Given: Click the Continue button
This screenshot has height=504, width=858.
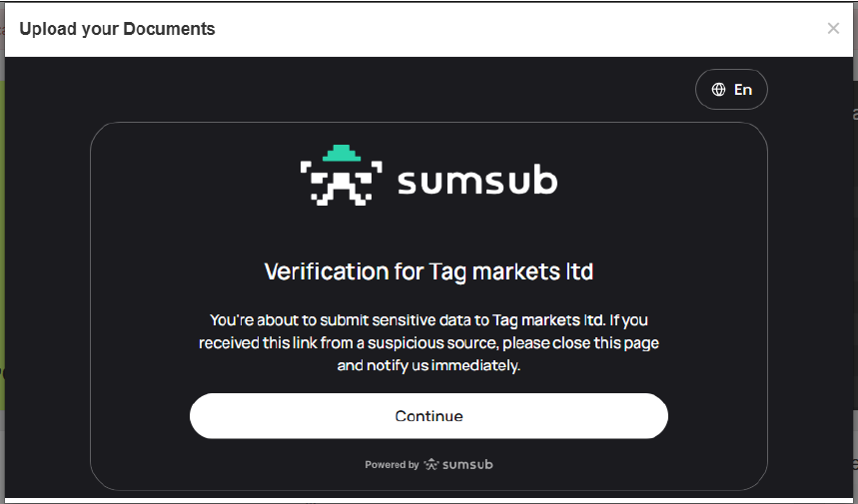Looking at the screenshot, I should point(429,416).
